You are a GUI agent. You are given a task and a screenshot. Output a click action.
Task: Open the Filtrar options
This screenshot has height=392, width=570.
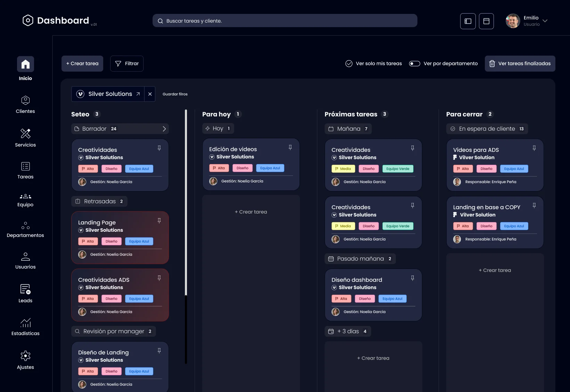(127, 64)
